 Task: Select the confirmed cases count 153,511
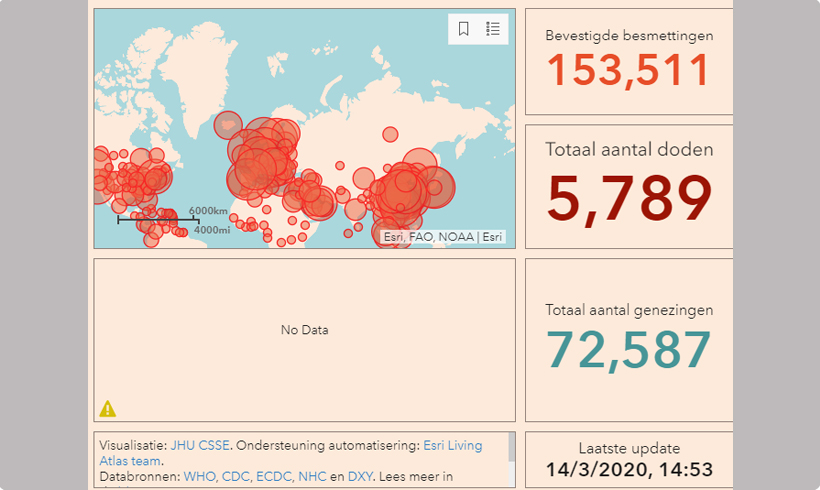click(x=628, y=71)
